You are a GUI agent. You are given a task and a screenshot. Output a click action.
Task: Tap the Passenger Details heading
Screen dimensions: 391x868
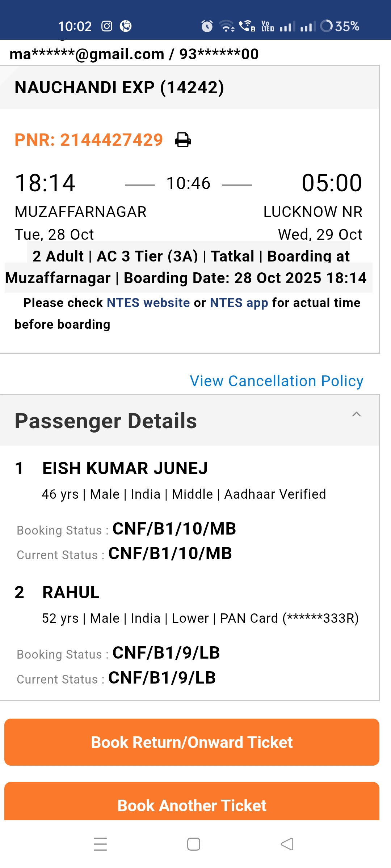click(x=106, y=421)
